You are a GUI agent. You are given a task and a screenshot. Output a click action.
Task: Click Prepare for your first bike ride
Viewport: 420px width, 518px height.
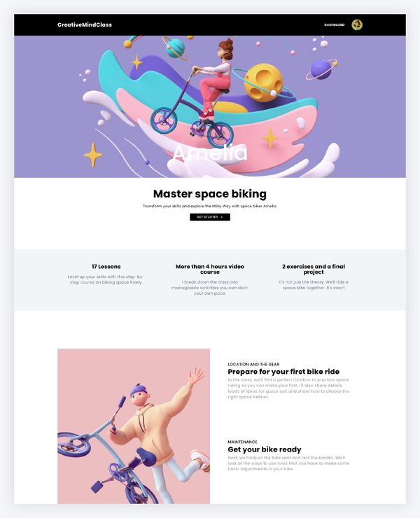click(283, 372)
